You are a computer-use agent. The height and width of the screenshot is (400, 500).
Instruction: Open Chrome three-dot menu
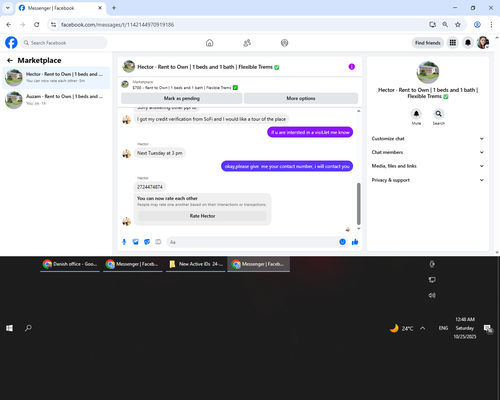click(x=491, y=25)
